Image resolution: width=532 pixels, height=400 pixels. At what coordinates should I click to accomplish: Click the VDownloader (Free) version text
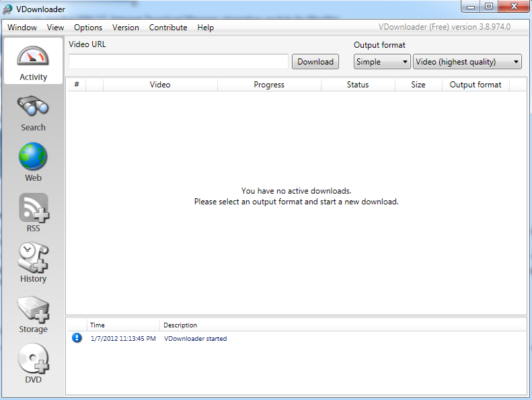pyautogui.click(x=445, y=27)
